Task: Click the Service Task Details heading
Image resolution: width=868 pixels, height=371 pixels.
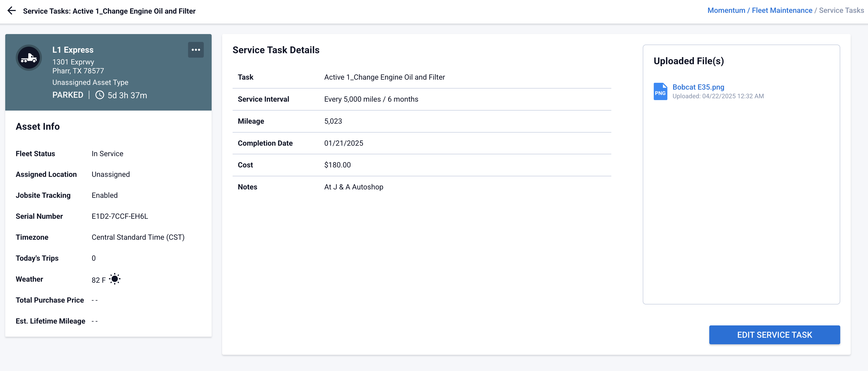Action: click(x=276, y=50)
